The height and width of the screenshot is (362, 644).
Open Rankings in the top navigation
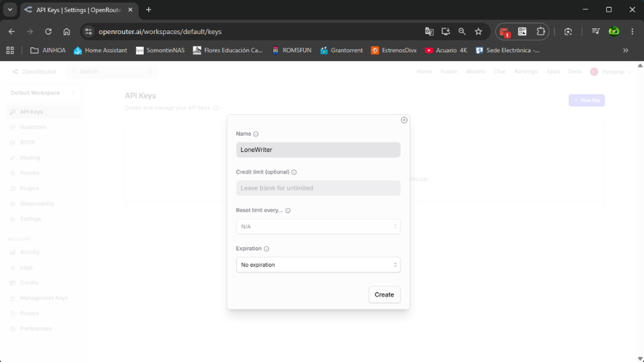click(x=526, y=72)
